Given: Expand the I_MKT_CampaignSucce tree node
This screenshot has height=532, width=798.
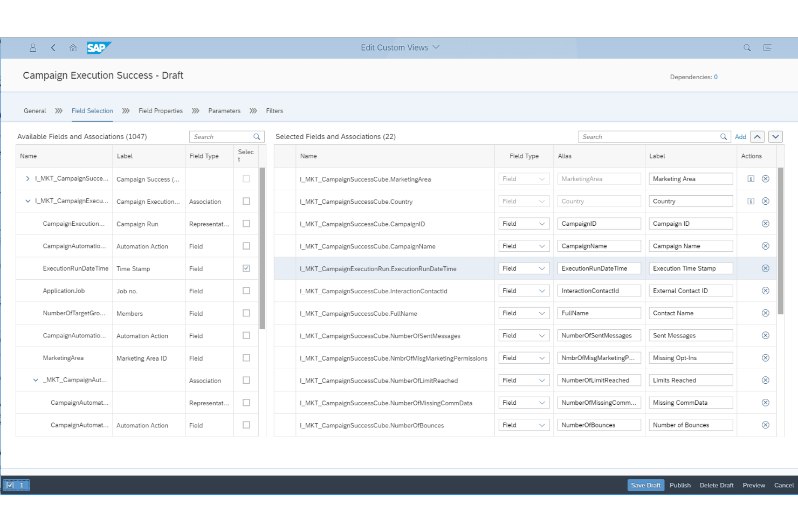Looking at the screenshot, I should pos(27,178).
